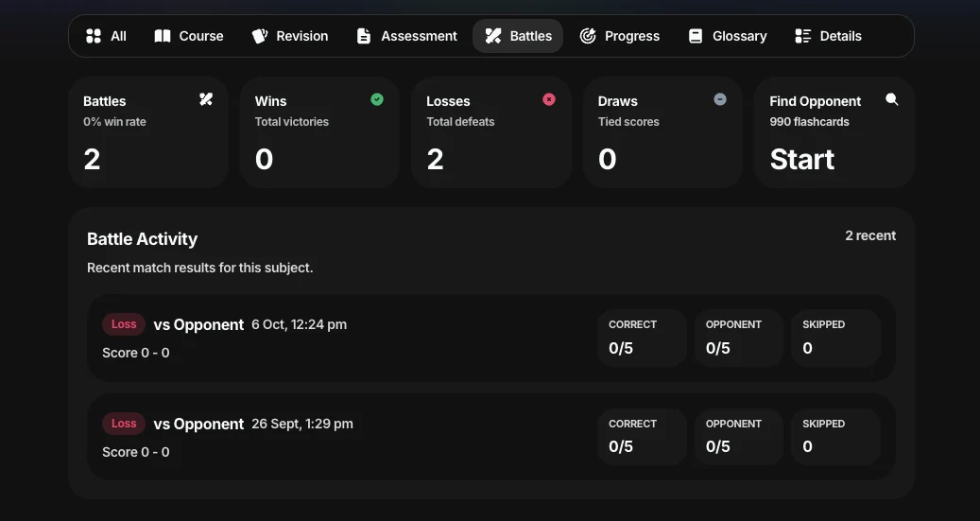Click SKIPPED 0 box in 6 Oct row
The width and height of the screenshot is (980, 521).
(x=835, y=338)
